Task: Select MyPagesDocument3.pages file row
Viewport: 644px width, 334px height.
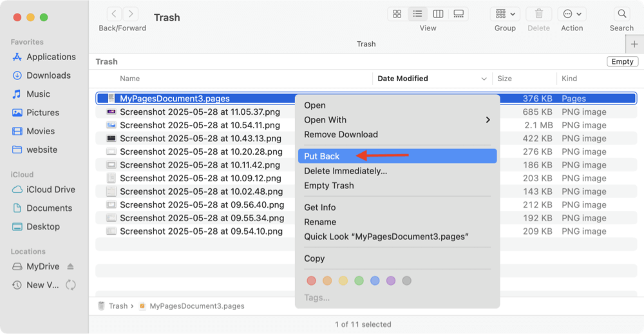Action: click(x=366, y=98)
